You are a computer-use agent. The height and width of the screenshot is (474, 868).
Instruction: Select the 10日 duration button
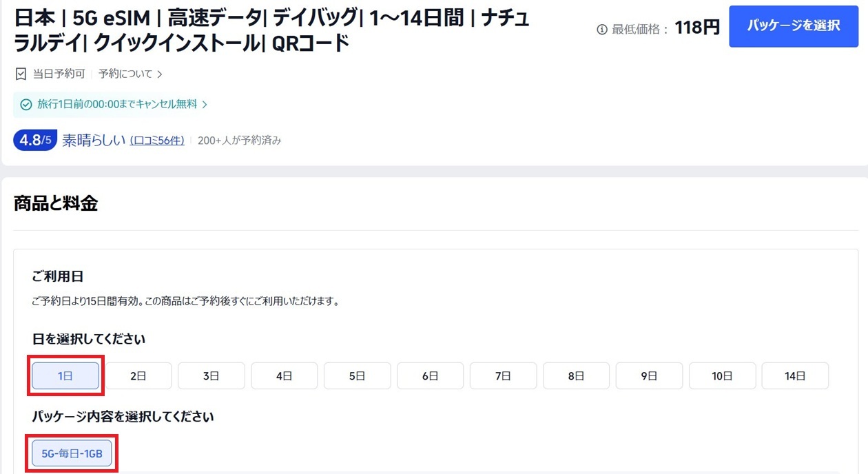(x=722, y=376)
